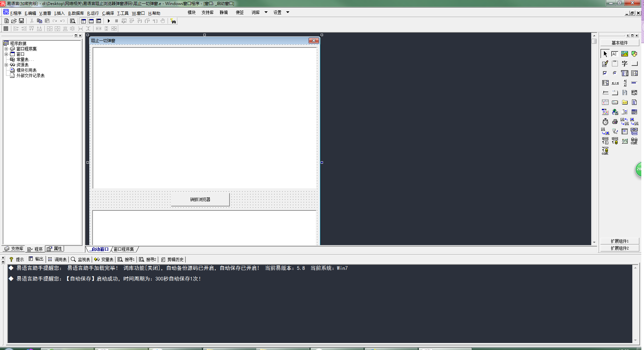Open the E.编辑 menu
The image size is (644, 350).
pos(30,13)
